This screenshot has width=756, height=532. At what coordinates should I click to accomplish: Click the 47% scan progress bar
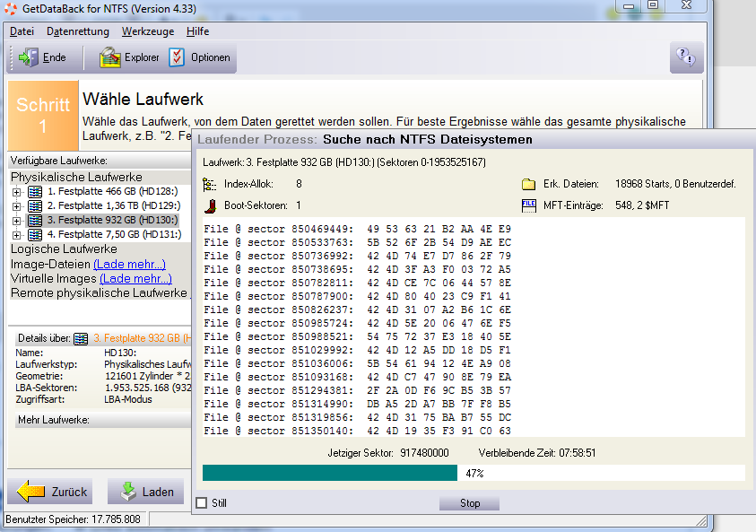pyautogui.click(x=474, y=473)
